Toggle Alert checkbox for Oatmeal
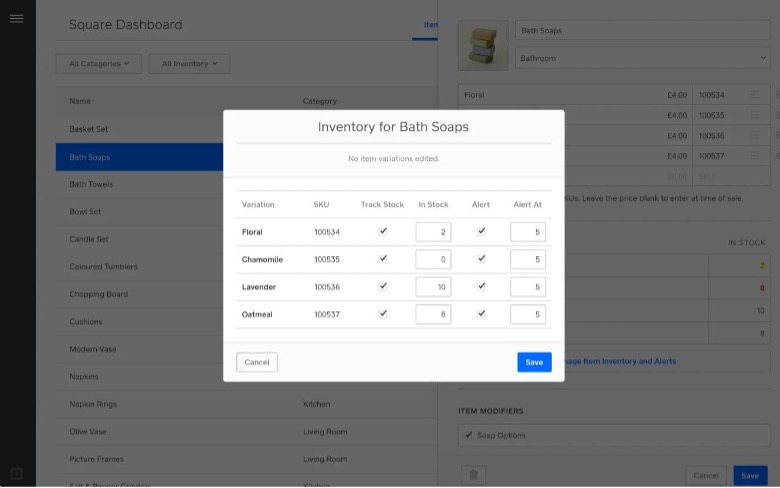Screen dimensions: 780x488 click(481, 313)
